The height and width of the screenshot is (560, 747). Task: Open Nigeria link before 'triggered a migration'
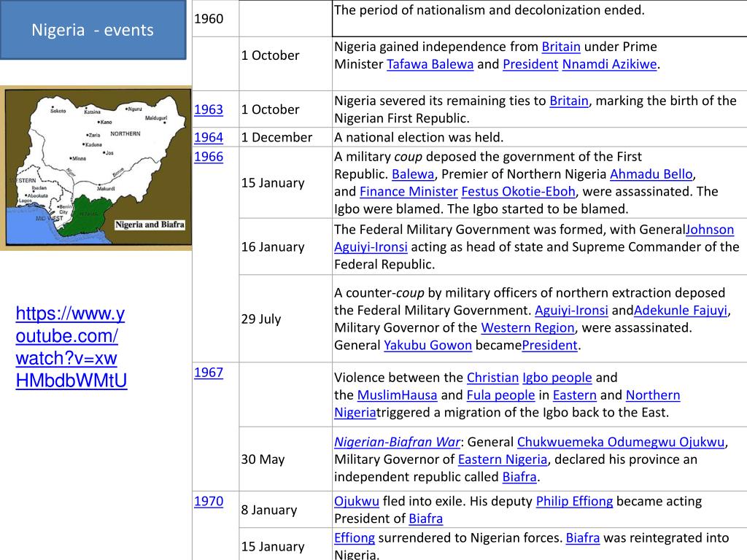[355, 413]
